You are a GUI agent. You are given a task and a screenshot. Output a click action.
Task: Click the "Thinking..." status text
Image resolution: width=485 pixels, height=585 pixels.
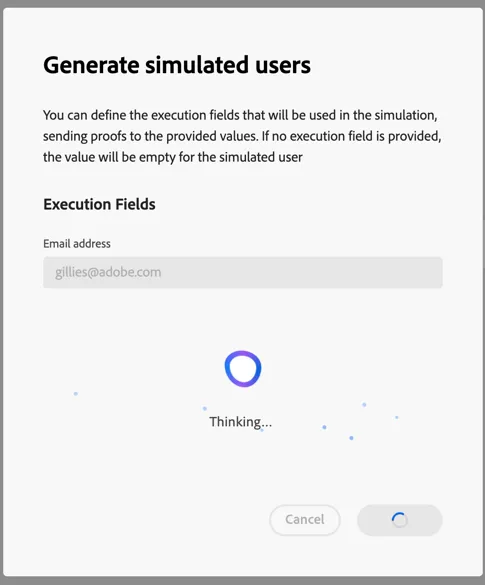pos(241,422)
